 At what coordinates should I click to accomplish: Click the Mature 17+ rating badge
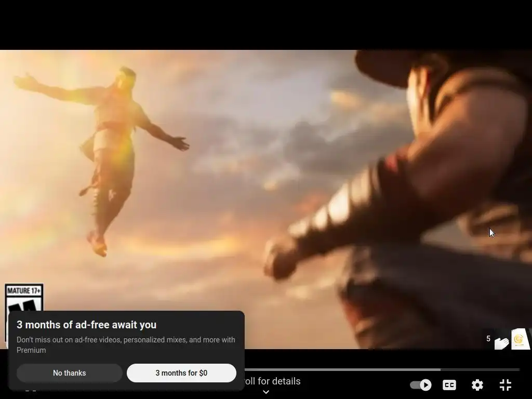(x=24, y=298)
